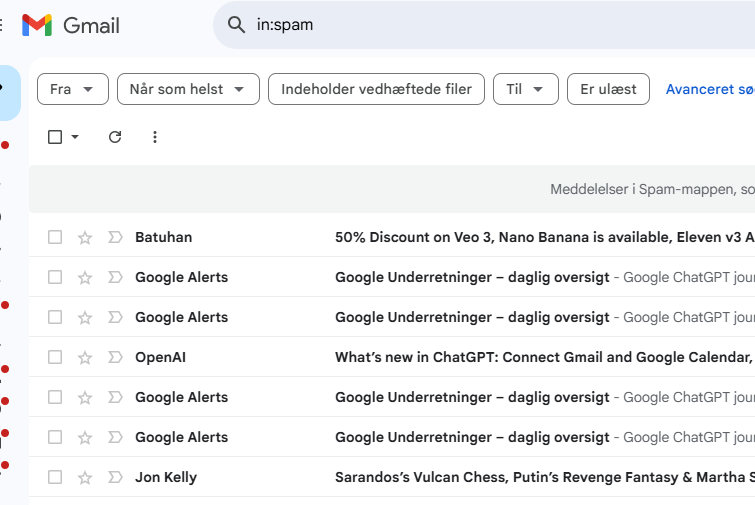Click the refresh icon in toolbar
This screenshot has width=755, height=505.
pos(115,137)
